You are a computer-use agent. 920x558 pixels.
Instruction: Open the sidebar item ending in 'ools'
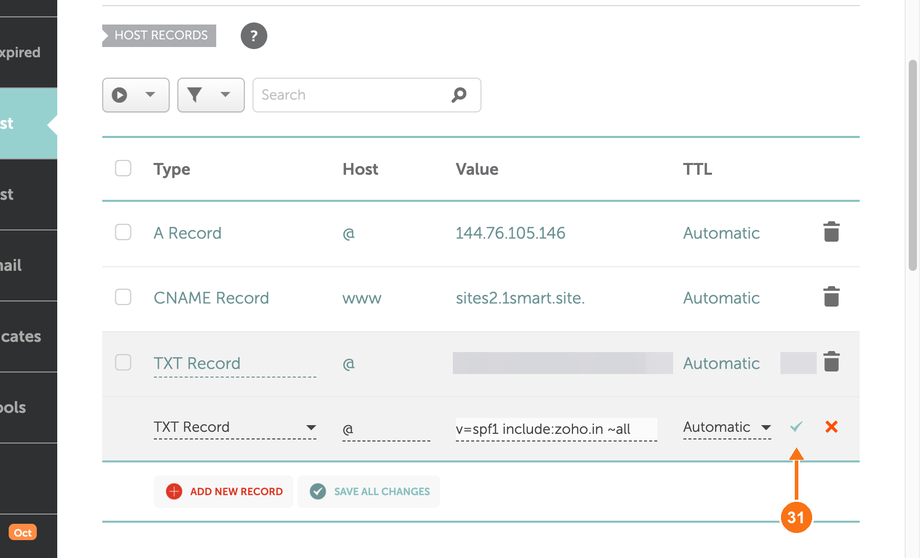[28, 407]
